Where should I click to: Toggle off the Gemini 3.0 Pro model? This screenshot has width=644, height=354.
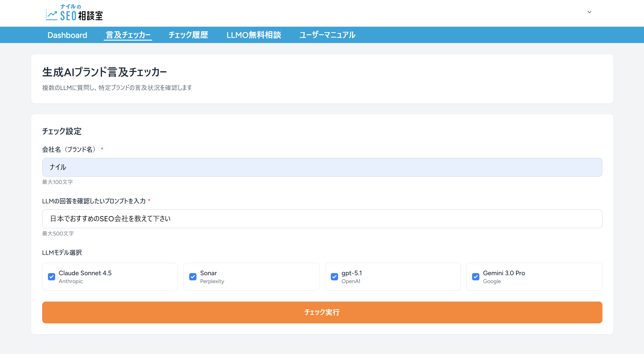[x=476, y=276]
